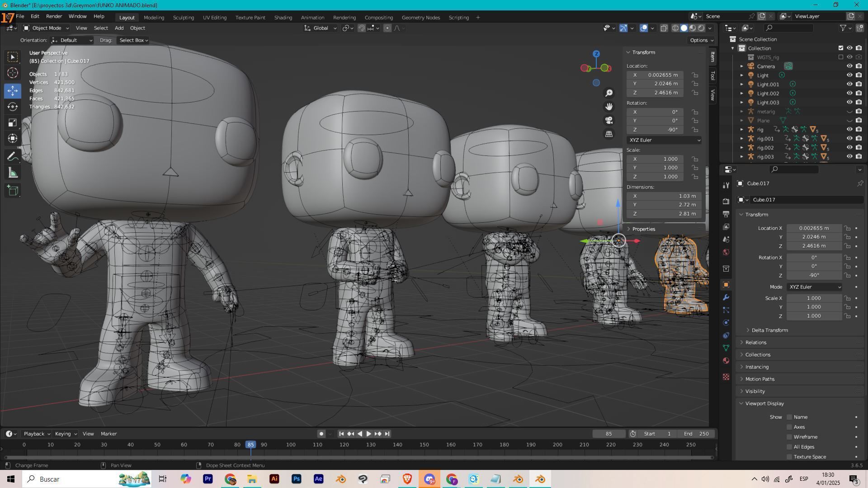Image resolution: width=868 pixels, height=488 pixels.
Task: Enable the Wireframe checkbox
Action: tap(789, 437)
